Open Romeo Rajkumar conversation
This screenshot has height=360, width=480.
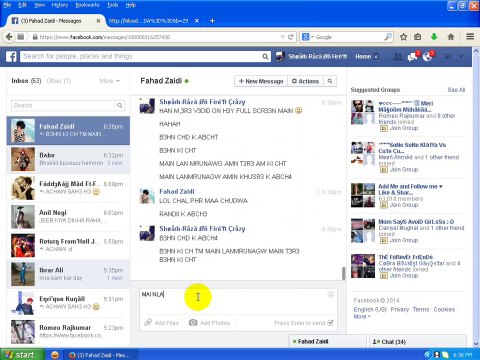pyautogui.click(x=68, y=331)
